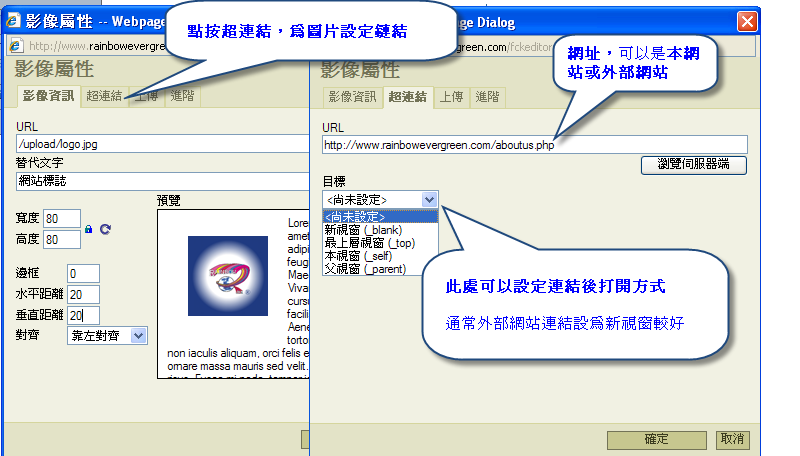Image resolution: width=800 pixels, height=456 pixels.
Task: Confirm with the 確定 button
Action: (657, 440)
